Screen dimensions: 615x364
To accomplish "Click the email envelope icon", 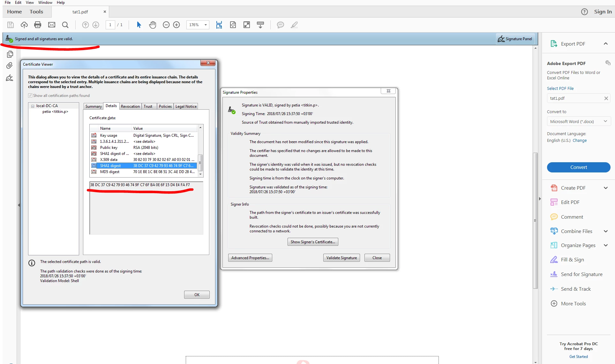I will tap(51, 25).
